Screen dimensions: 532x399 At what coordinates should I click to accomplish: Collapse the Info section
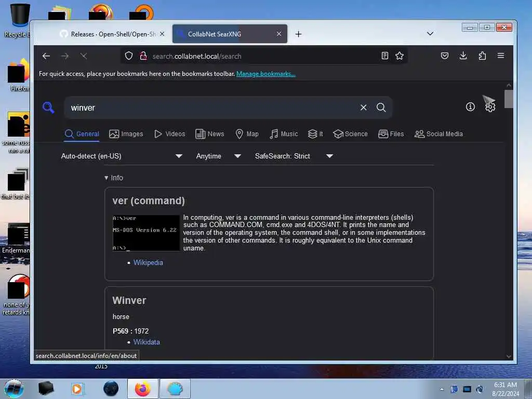pos(114,178)
